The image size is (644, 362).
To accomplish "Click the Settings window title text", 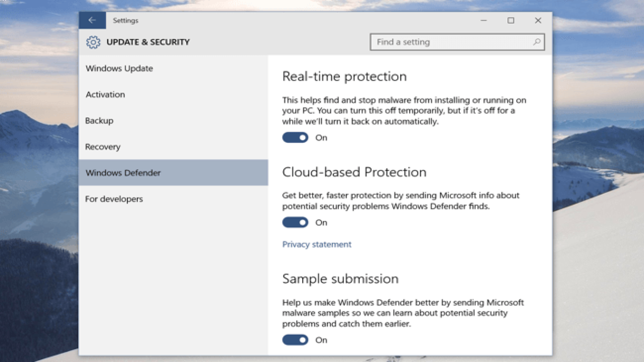I will [x=125, y=21].
